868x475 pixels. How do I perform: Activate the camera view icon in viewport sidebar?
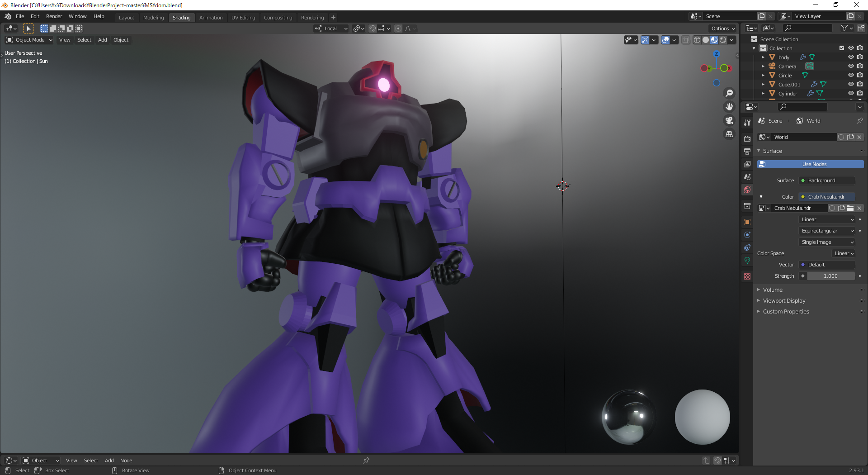729,120
